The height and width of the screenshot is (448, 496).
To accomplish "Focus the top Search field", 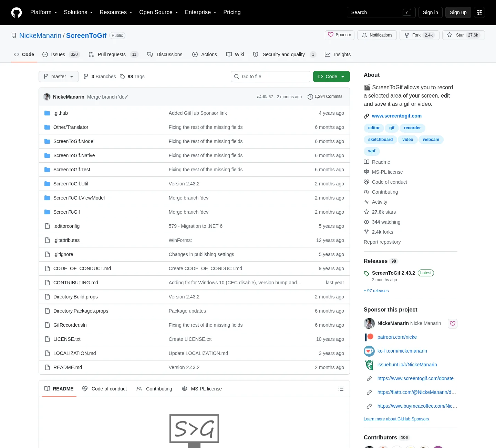I will [x=381, y=12].
